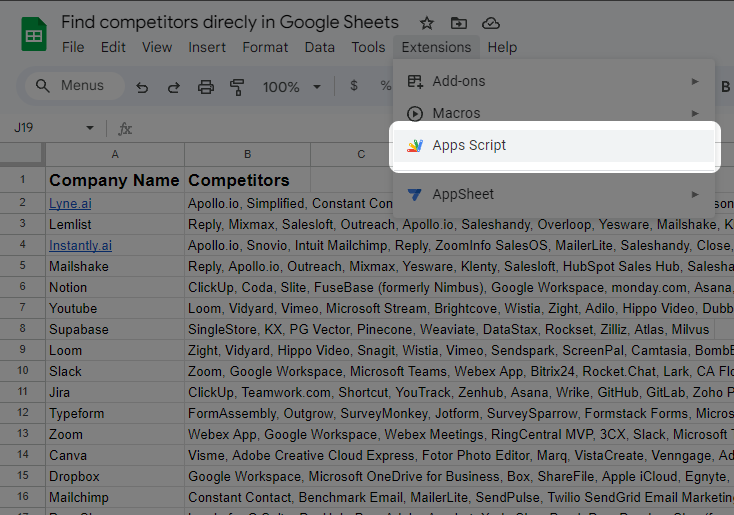Move the document to a folder
Screen dimensions: 734x515
(x=459, y=23)
